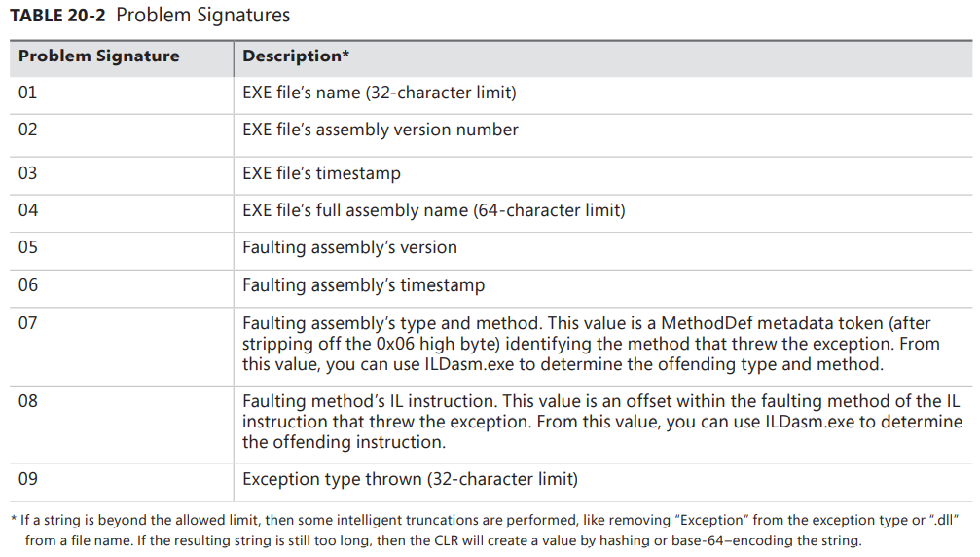Select problem signature cell 04
The image size is (980, 557).
coord(28,210)
